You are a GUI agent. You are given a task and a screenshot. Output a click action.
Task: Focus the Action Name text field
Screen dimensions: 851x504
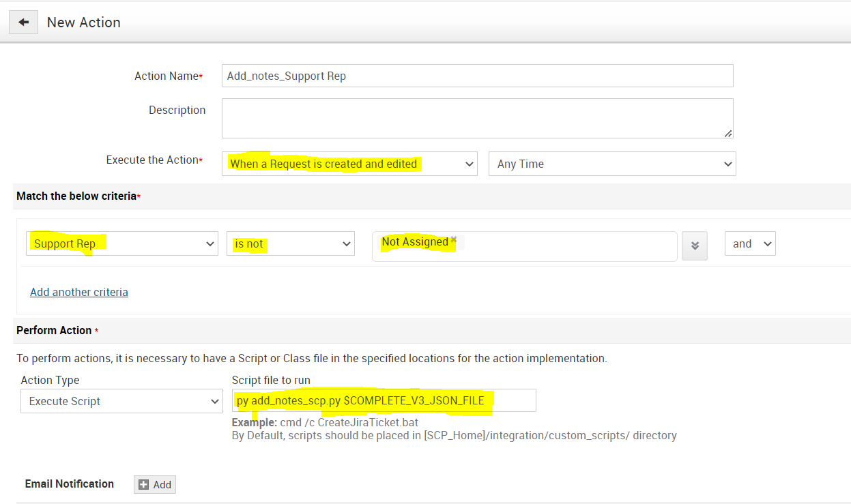(477, 76)
